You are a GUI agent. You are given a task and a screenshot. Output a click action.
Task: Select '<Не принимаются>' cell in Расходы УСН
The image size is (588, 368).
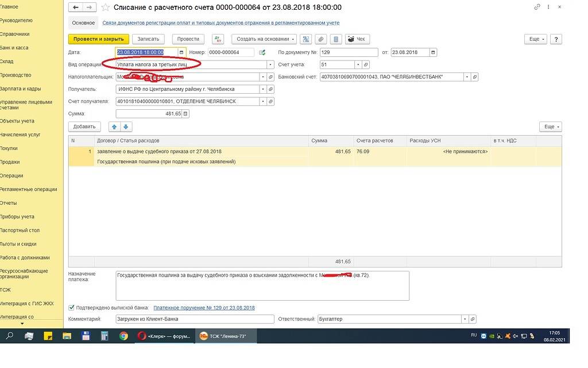[448, 152]
